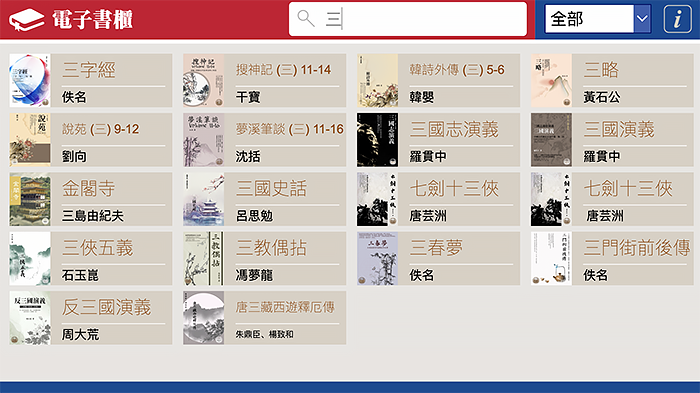Screen dimensions: 700x393
Task: Open the 說苑 (三) 9-12 cover
Action: [x=30, y=140]
